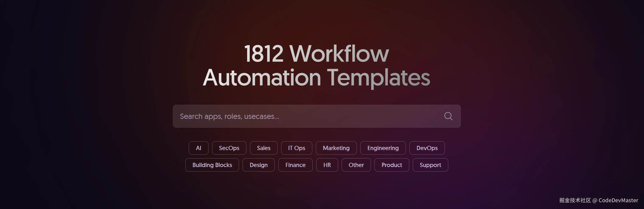Image resolution: width=644 pixels, height=209 pixels.
Task: Choose the Other category chip
Action: 356,165
